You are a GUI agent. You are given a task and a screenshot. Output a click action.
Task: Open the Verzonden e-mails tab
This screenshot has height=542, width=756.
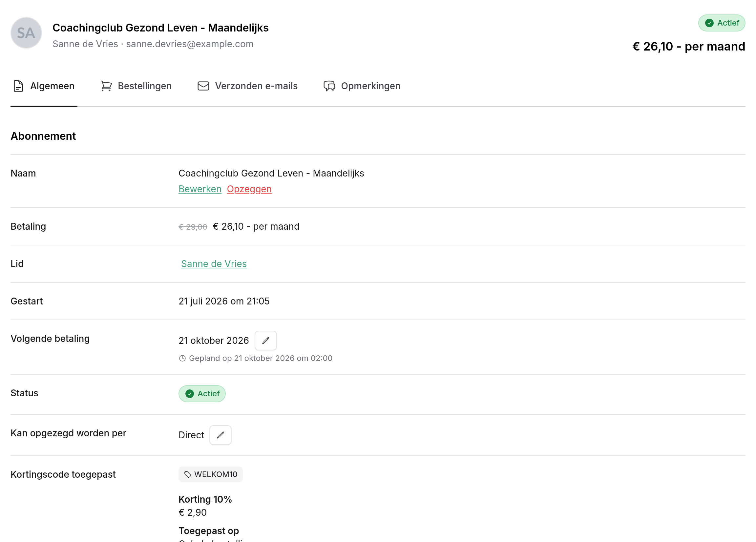(247, 86)
